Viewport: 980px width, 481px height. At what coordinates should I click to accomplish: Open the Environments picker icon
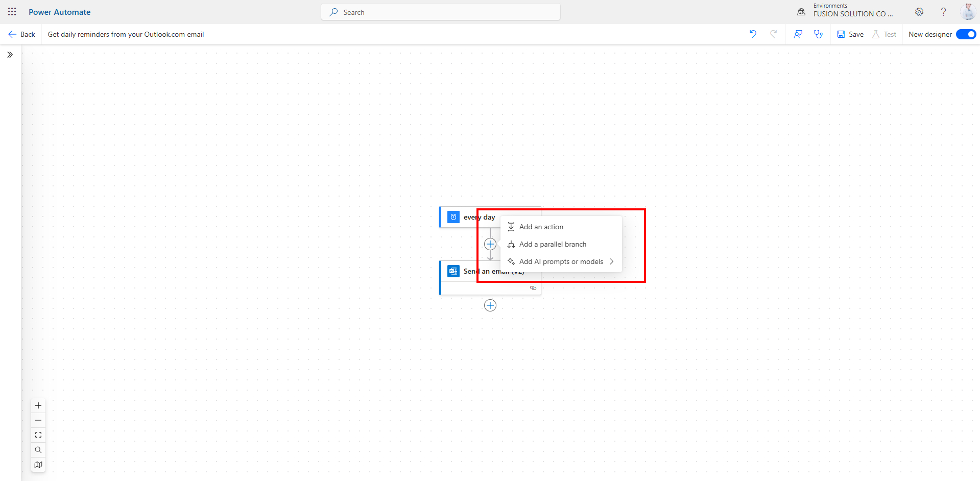point(801,12)
